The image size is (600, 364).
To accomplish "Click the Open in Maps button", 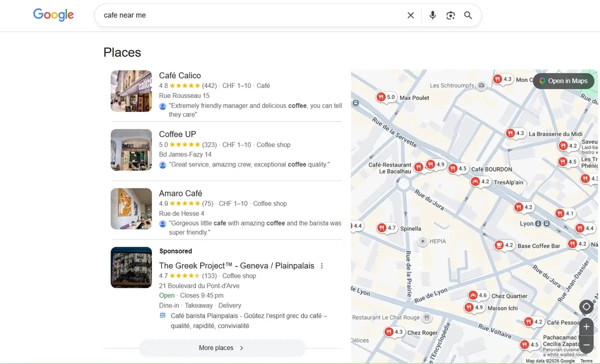I will click(563, 80).
